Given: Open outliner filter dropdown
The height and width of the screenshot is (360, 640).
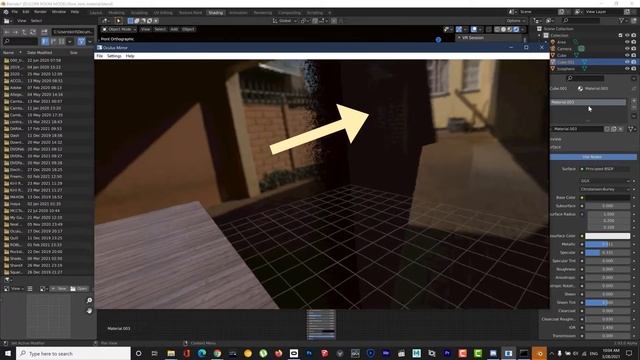Looking at the screenshot, I should pyautogui.click(x=624, y=20).
